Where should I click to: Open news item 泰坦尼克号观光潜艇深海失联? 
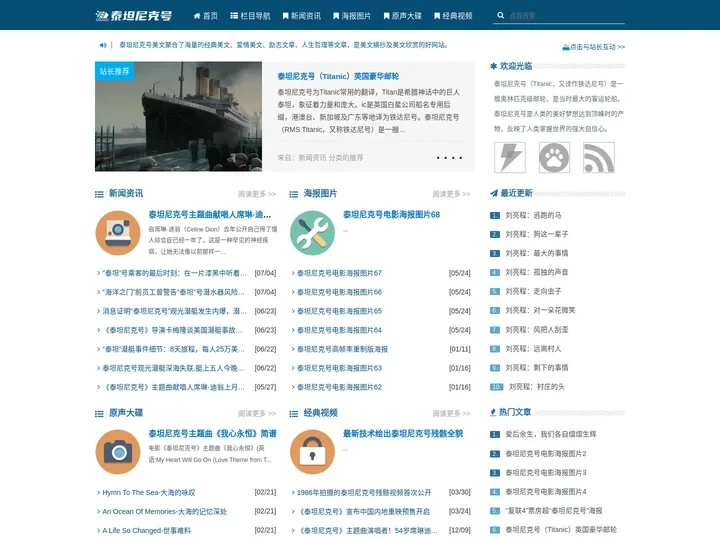pos(173,368)
